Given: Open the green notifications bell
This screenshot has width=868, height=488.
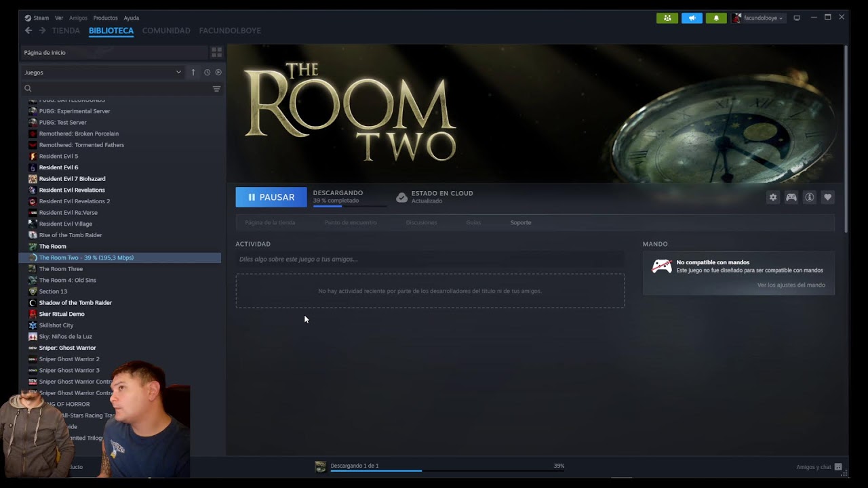Looking at the screenshot, I should coord(716,18).
